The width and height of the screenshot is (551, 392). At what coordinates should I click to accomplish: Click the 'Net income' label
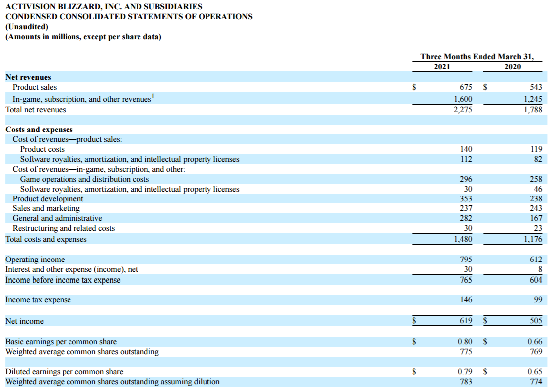25,321
